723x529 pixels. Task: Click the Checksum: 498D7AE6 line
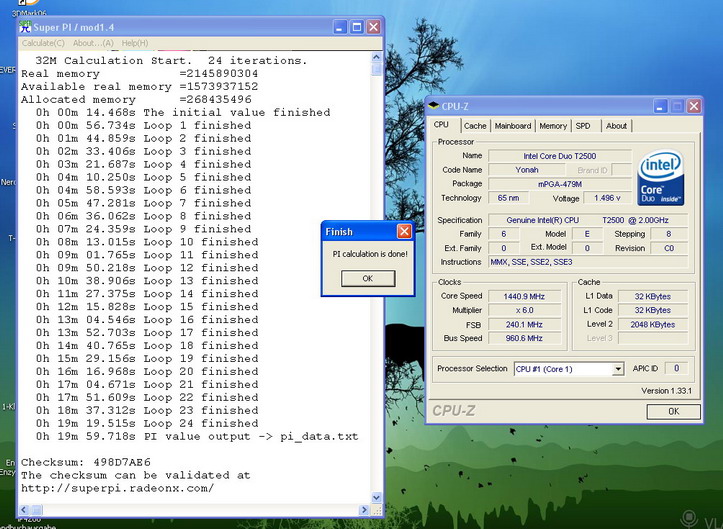tap(86, 462)
